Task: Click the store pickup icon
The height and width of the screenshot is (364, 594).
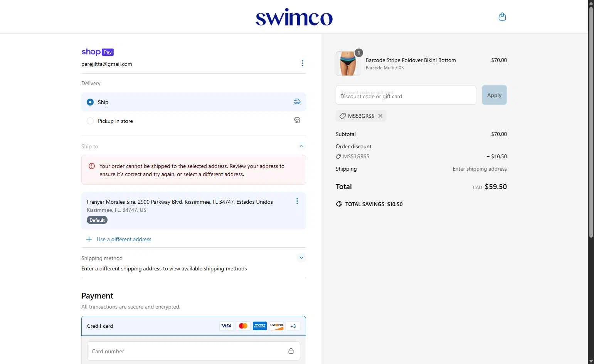Action: pos(297,120)
